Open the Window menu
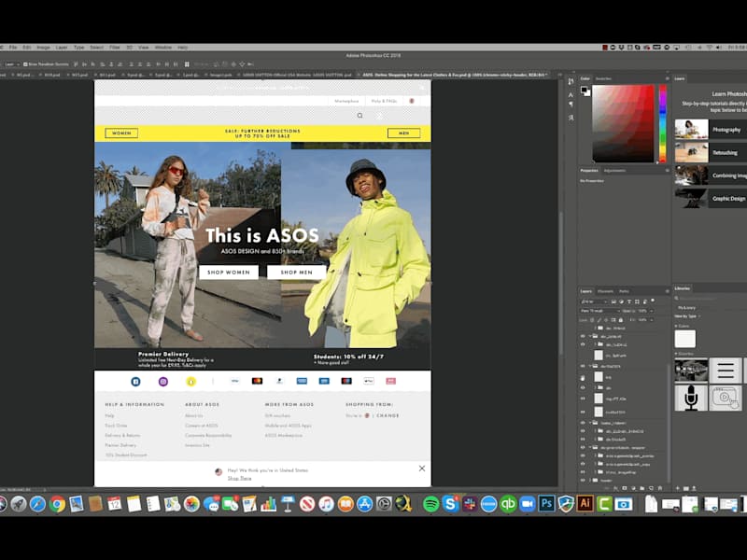 (x=162, y=48)
